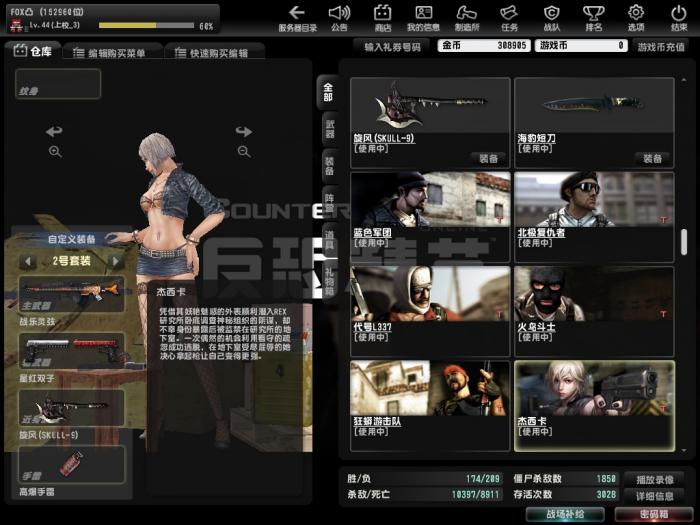Click the 存活次数 3028 stat
The height and width of the screenshot is (525, 700).
point(565,495)
